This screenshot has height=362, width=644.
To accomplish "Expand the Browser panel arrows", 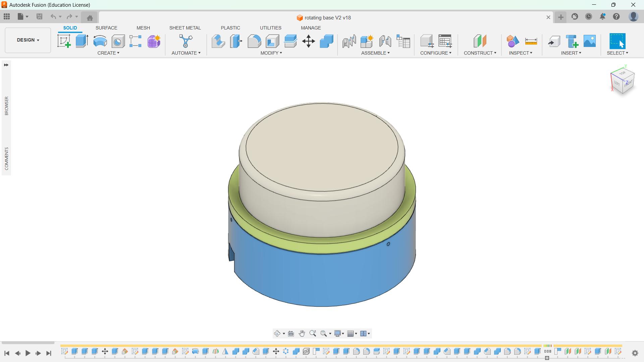I will pos(6,65).
